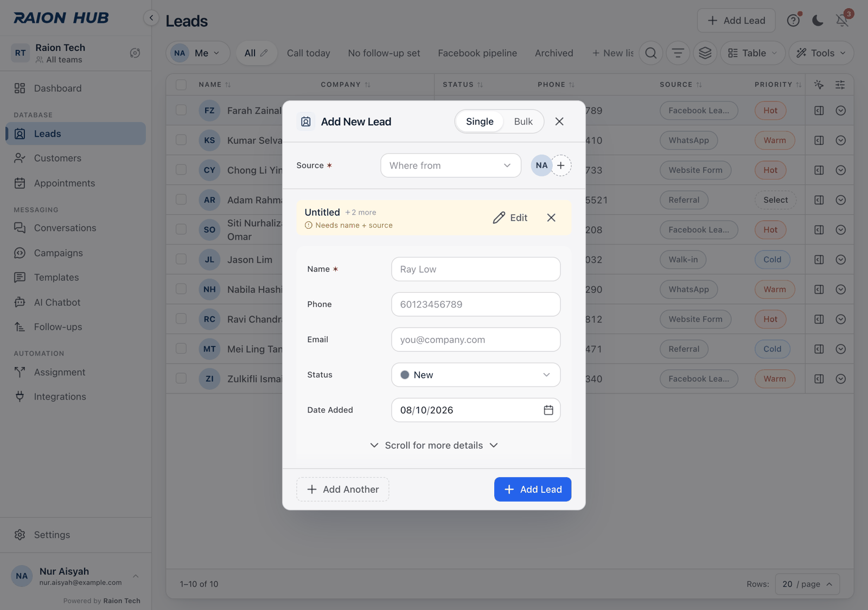Select Single mode toggle

coord(480,121)
